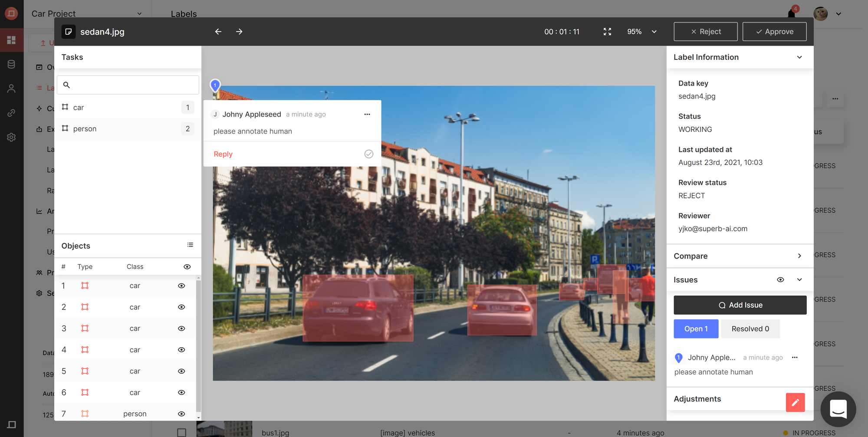Hide object 6 car
Viewport: 868px width, 437px height.
coord(181,392)
